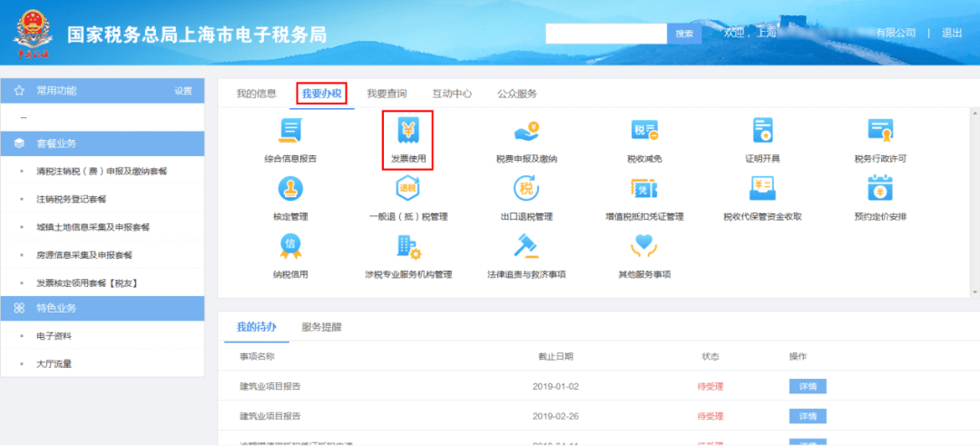
Task: Click the star icon beside 常用功能
Action: (x=19, y=91)
